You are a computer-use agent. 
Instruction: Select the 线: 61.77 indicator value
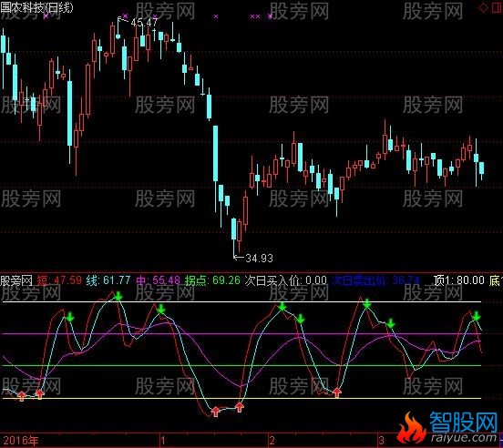tap(108, 280)
